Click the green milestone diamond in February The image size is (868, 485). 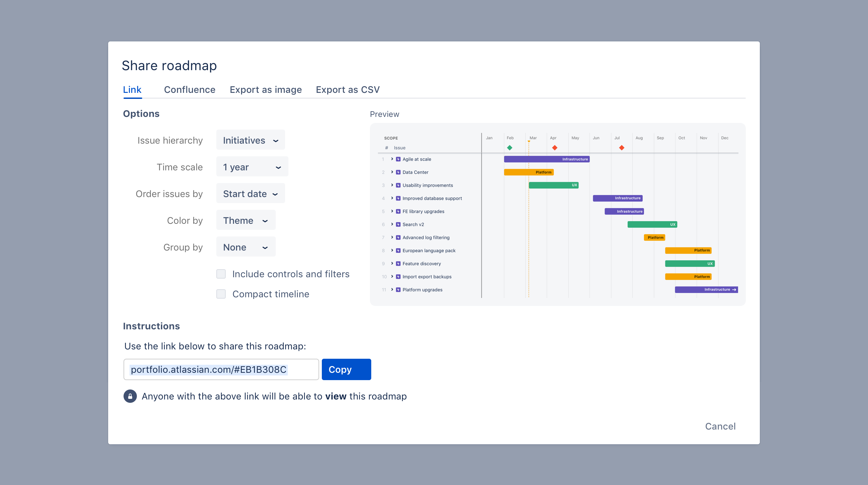pos(509,148)
